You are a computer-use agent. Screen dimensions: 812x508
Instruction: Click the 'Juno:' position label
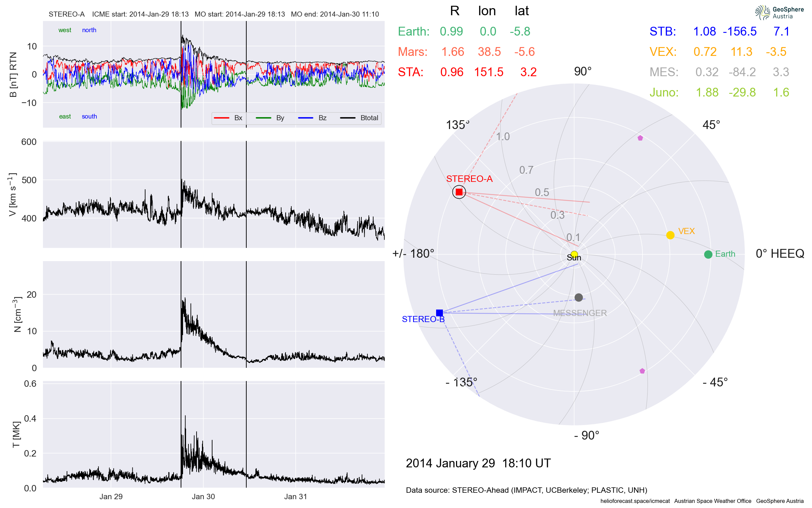coord(664,92)
